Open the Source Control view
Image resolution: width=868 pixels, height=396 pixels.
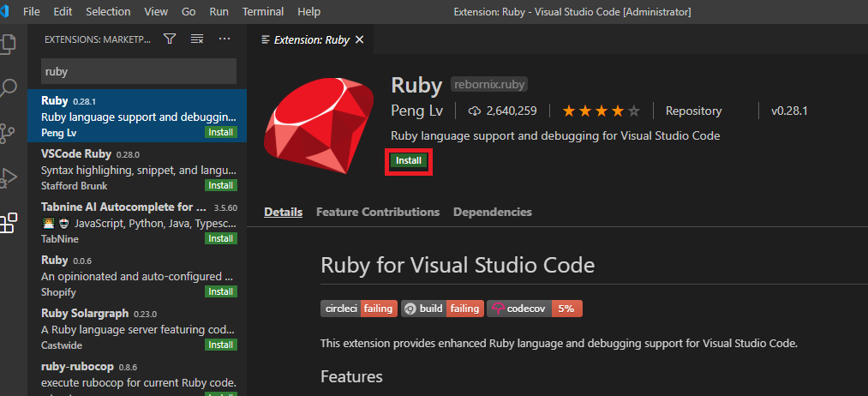tap(9, 133)
